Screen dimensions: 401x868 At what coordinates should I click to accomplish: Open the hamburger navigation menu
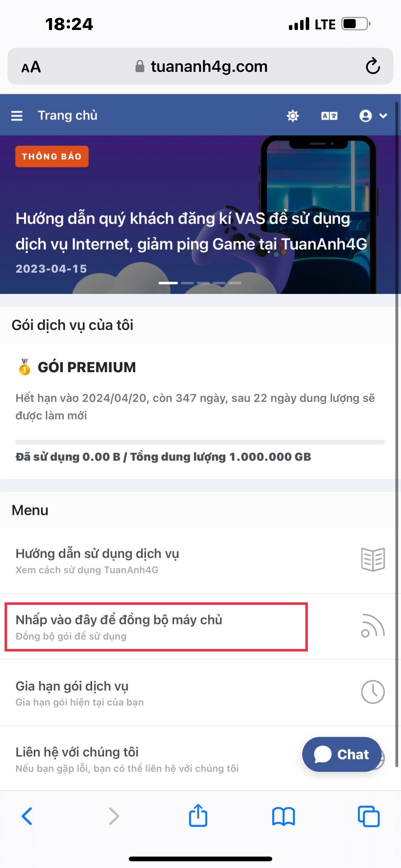point(17,116)
